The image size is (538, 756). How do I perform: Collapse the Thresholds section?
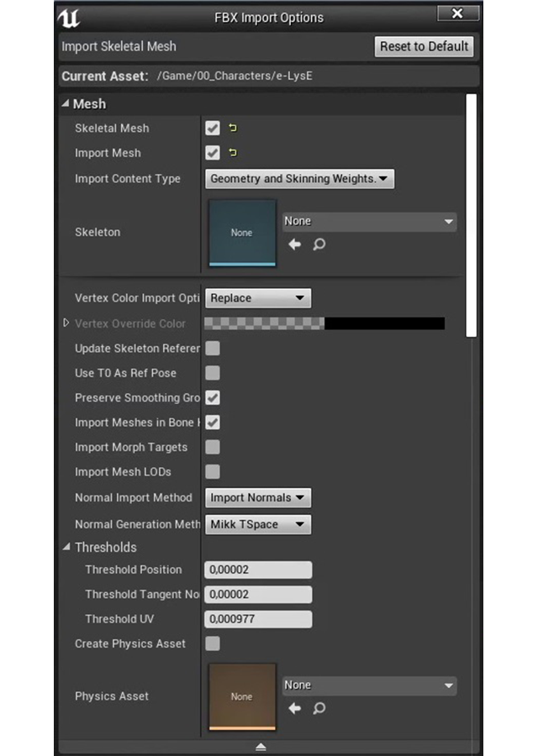(x=66, y=547)
